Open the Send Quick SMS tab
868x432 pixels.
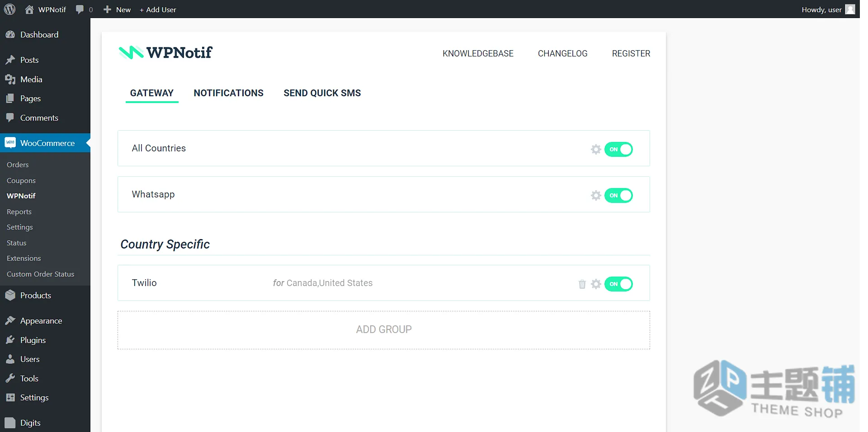(x=322, y=93)
